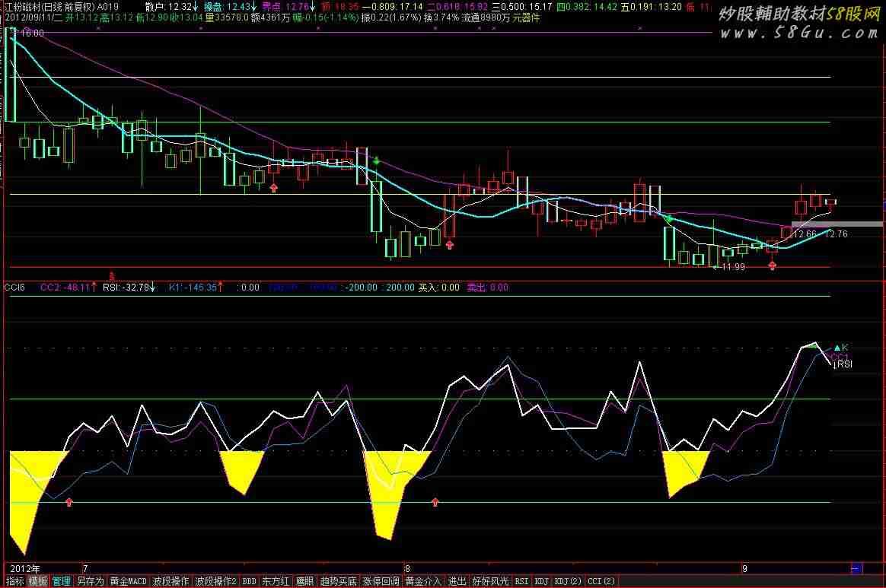Click the red up-arrow below the 11.99 low
886x588 pixels.
773,265
